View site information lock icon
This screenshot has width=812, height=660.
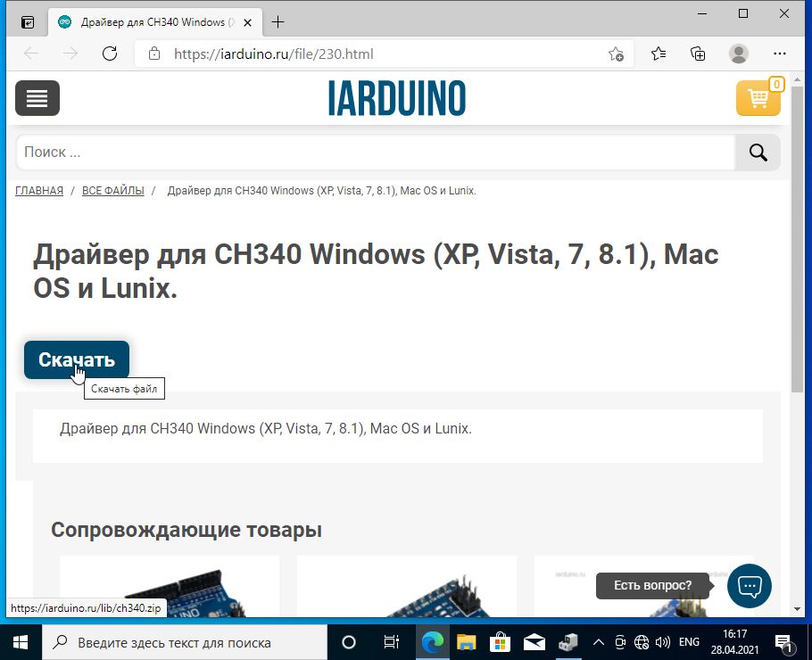(x=154, y=54)
